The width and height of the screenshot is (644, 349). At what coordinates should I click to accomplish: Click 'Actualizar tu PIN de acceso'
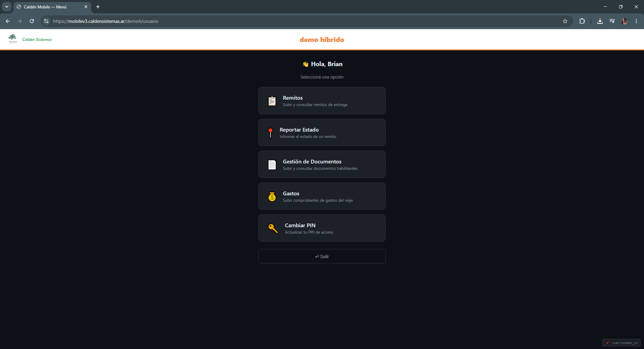(309, 232)
